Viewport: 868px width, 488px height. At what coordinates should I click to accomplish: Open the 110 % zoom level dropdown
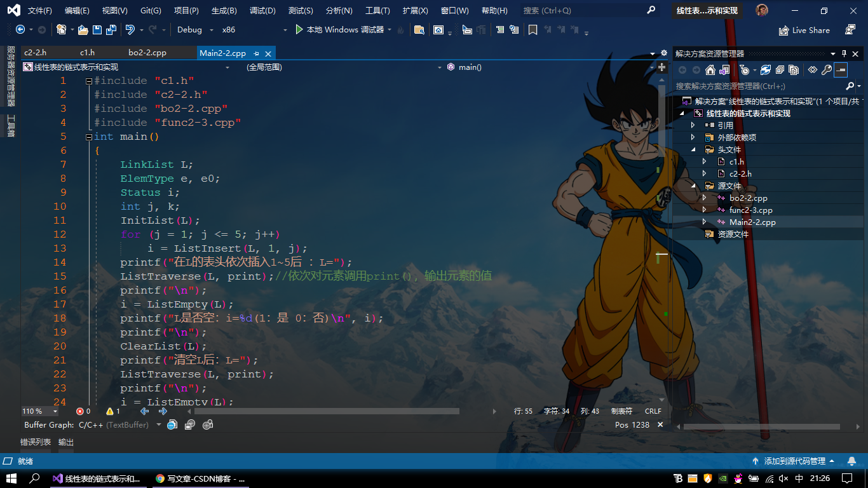pyautogui.click(x=41, y=411)
